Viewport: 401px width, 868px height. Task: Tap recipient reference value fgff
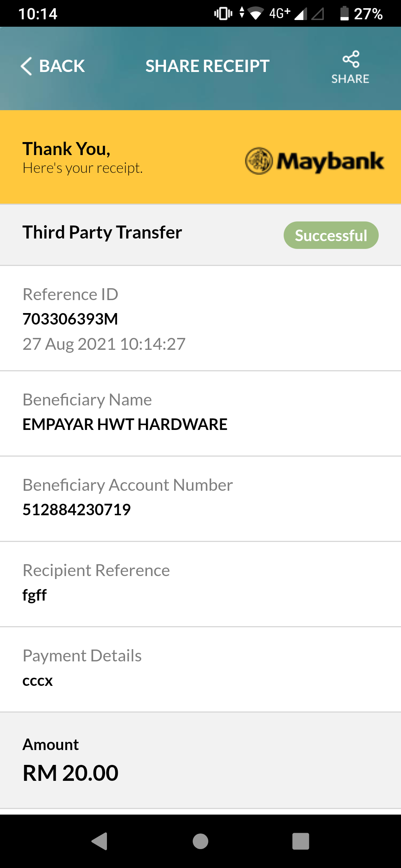point(35,595)
